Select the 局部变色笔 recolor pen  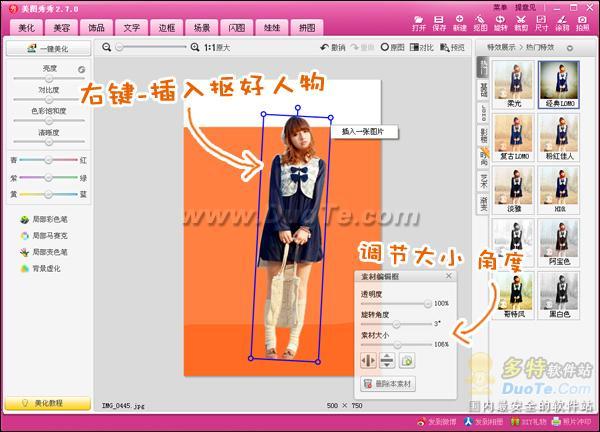point(44,252)
